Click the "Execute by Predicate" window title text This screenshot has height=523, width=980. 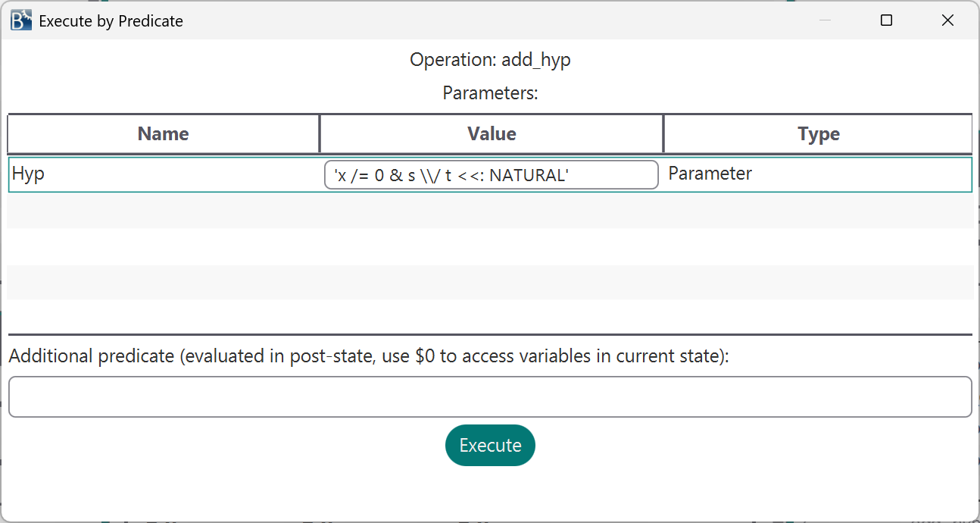(111, 21)
